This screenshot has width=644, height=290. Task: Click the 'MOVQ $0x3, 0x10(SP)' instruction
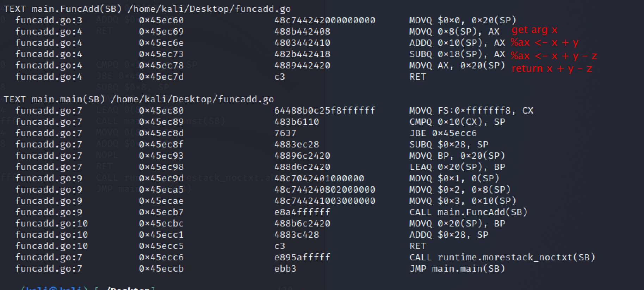point(463,201)
